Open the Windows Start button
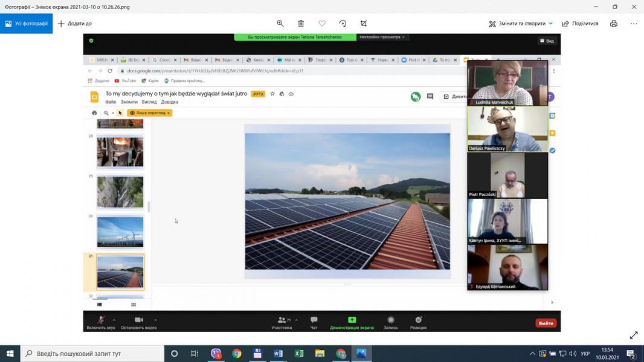 tap(10, 354)
